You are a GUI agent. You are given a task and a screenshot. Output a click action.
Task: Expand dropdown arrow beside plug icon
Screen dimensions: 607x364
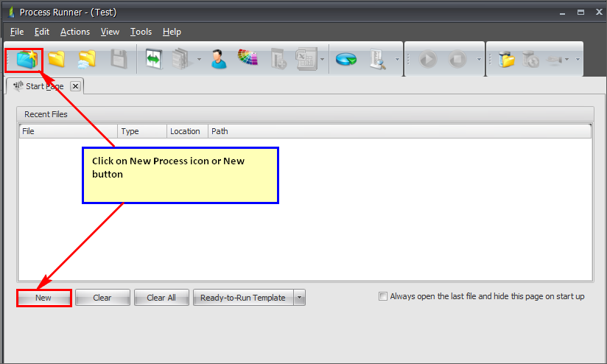tap(566, 59)
